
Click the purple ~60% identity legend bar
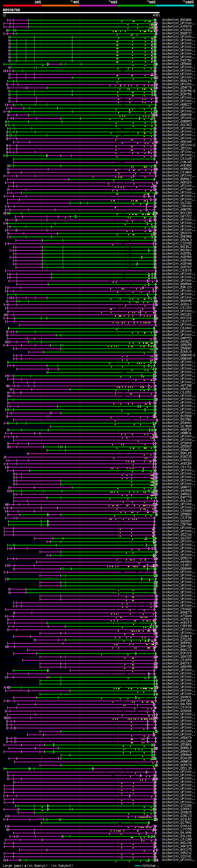(99, 6)
